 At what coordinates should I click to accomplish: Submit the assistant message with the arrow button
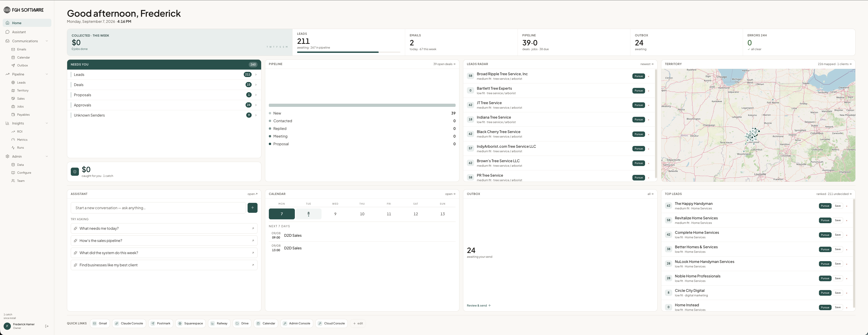coord(252,208)
